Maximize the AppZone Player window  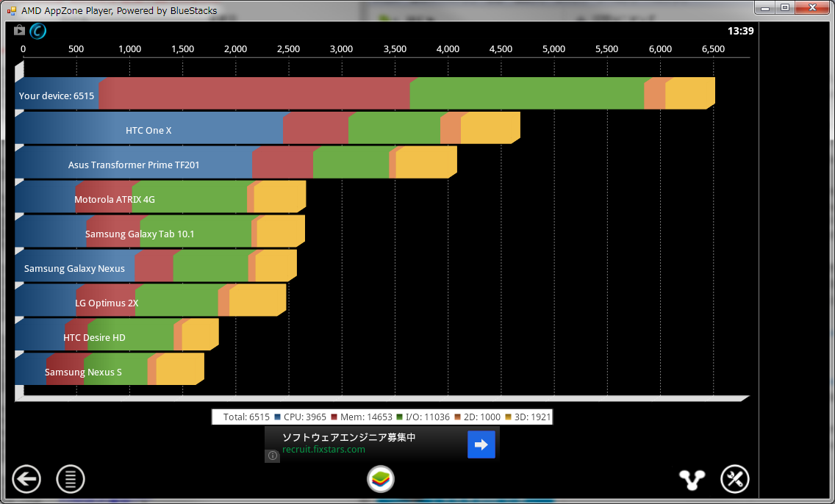pos(785,8)
